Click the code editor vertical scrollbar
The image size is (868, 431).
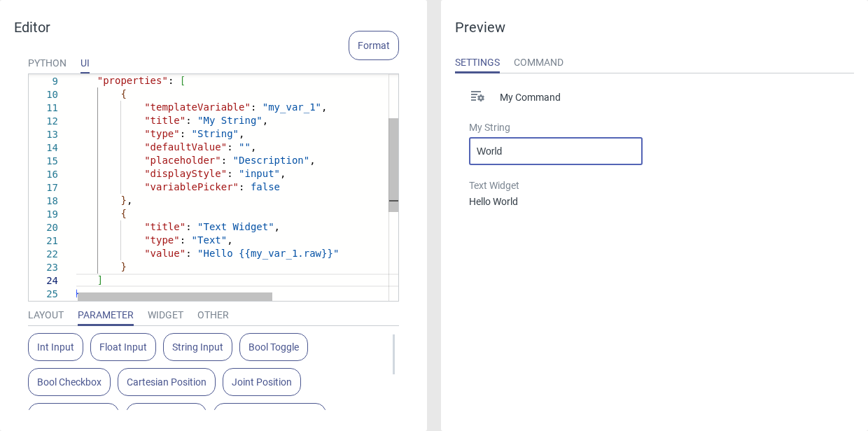(x=393, y=164)
